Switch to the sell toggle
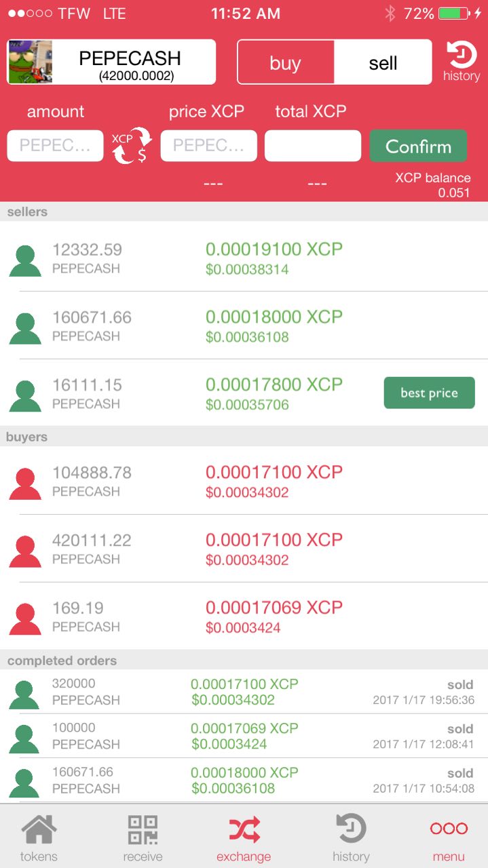This screenshot has width=488, height=868. click(383, 63)
